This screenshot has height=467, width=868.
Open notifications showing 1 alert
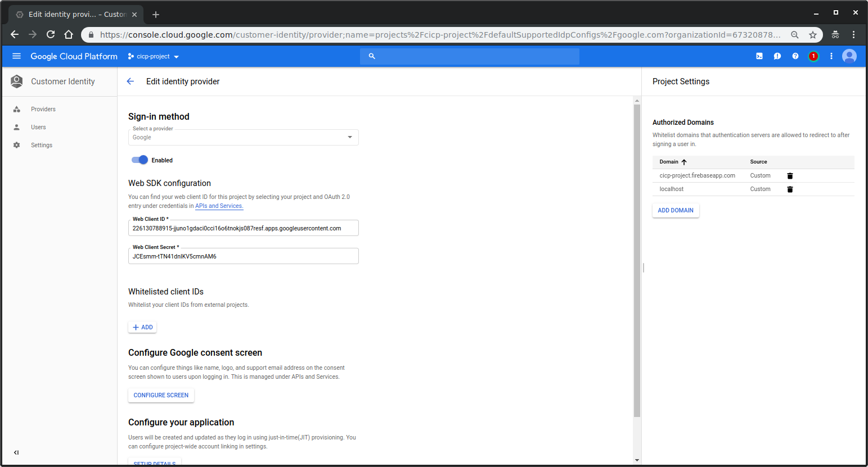[813, 56]
